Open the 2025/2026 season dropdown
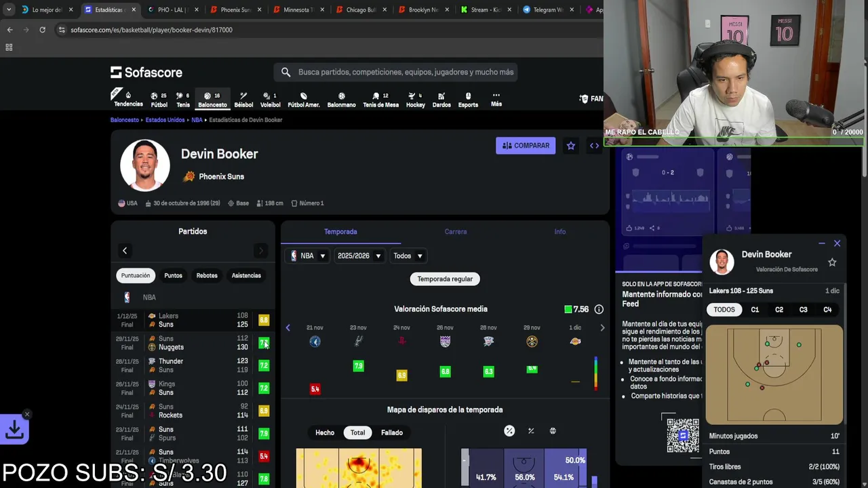This screenshot has width=868, height=488. point(359,256)
